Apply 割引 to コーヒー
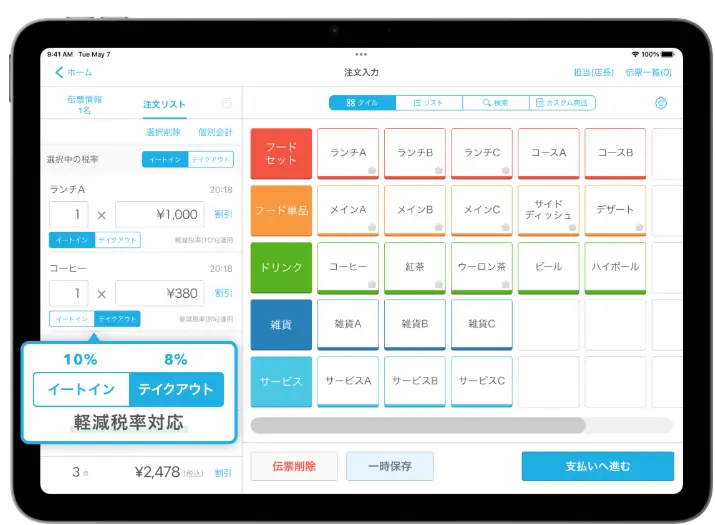Image resolution: width=715 pixels, height=525 pixels. tap(223, 293)
